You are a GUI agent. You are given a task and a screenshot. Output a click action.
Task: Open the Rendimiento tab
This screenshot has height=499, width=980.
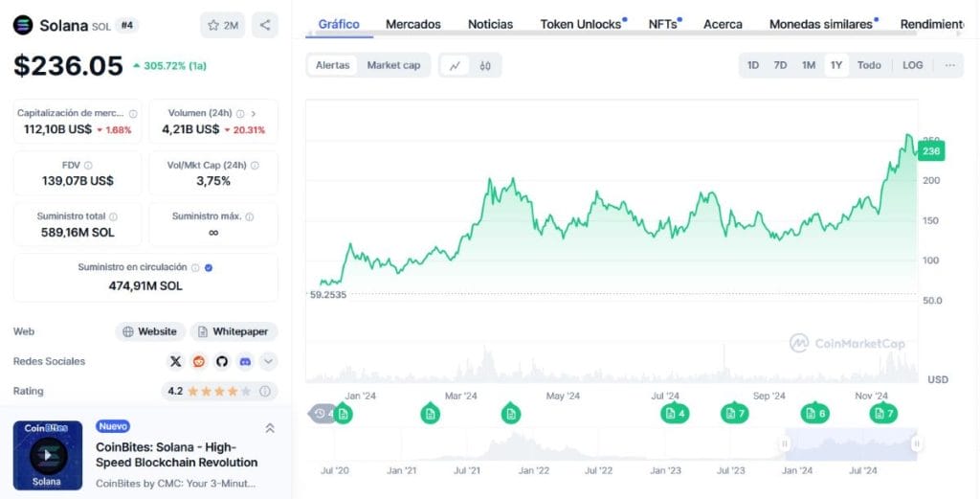(932, 24)
